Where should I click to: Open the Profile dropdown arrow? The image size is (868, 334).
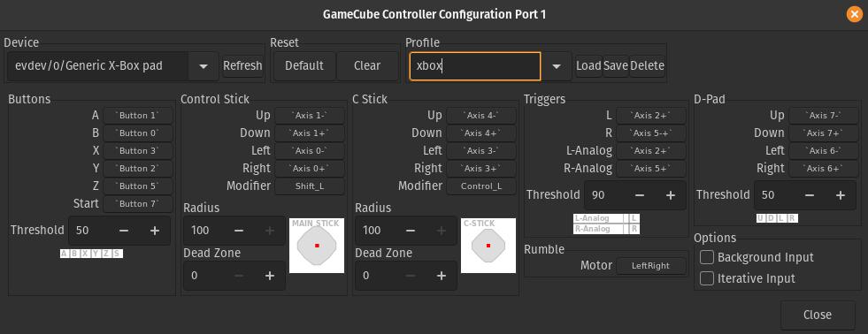click(557, 65)
